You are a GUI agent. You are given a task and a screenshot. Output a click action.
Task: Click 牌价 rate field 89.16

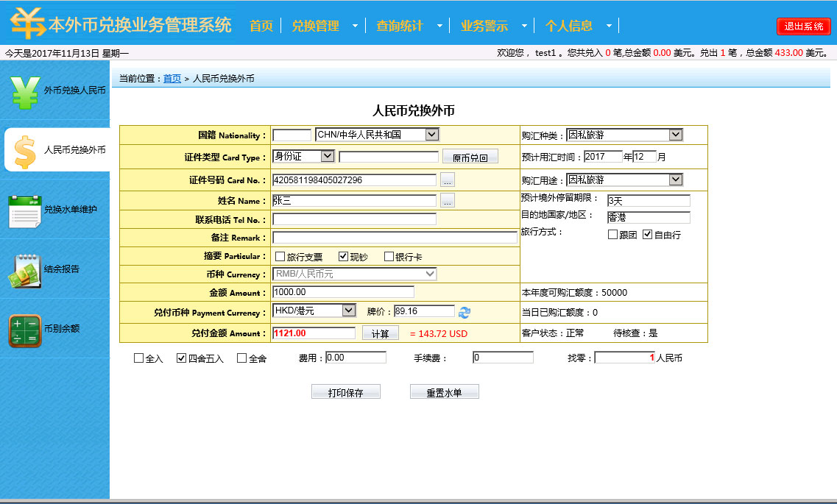coord(424,311)
